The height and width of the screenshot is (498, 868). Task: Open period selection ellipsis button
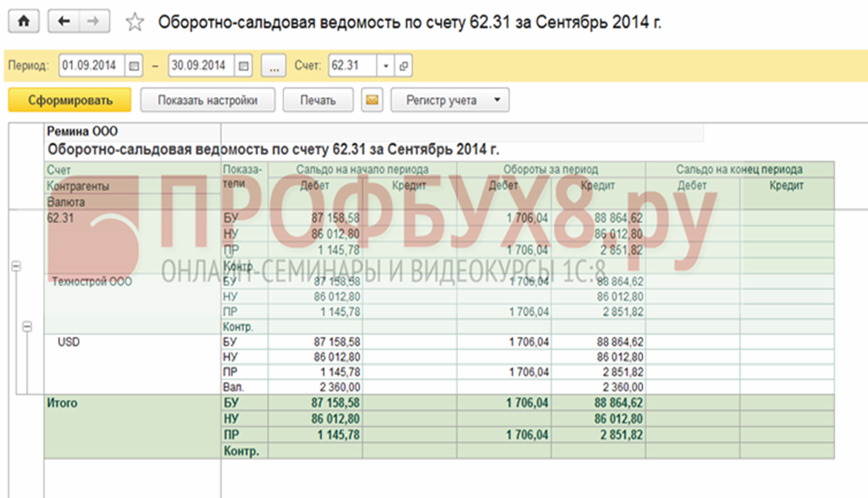[x=273, y=66]
